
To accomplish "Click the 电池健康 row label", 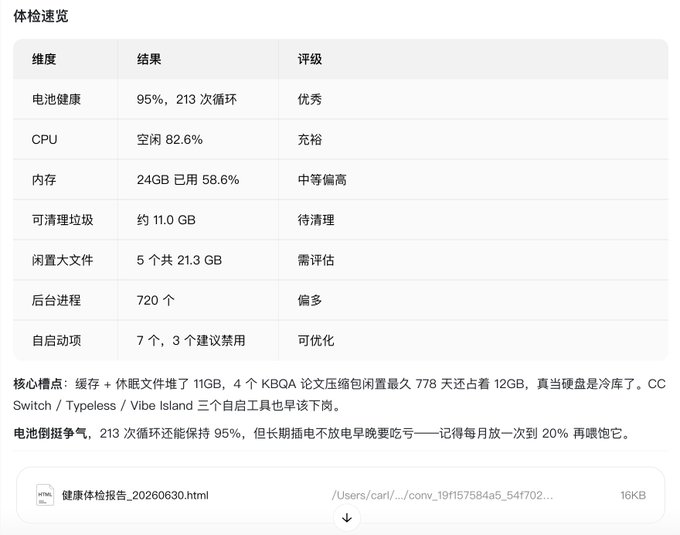I will (x=56, y=99).
